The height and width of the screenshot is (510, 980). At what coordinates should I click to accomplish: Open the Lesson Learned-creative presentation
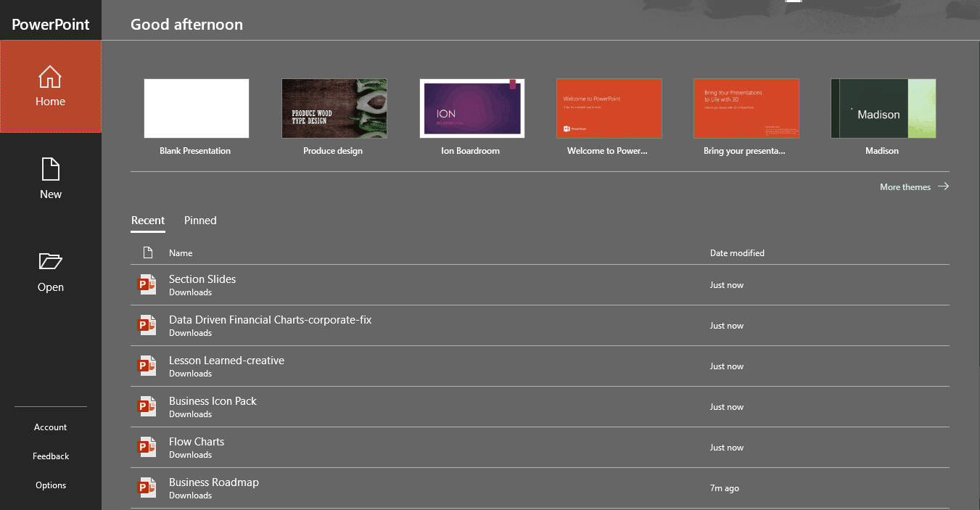[226, 360]
